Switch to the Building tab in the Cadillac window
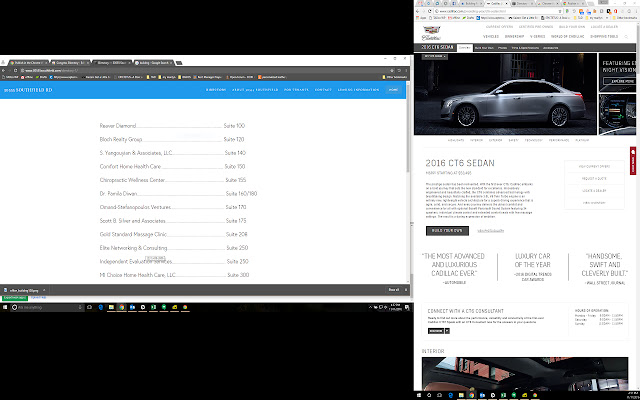The height and width of the screenshot is (400, 640). 471,3
